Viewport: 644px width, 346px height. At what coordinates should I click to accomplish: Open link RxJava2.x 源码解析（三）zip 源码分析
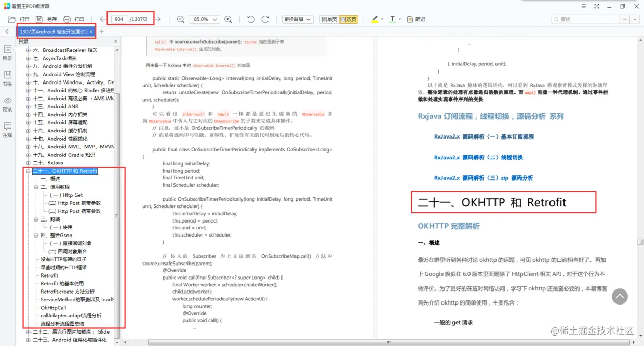pyautogui.click(x=484, y=178)
